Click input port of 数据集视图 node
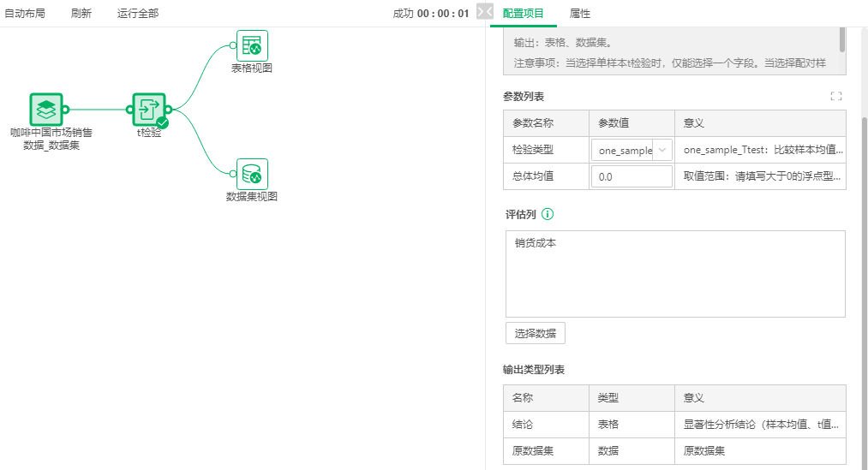Screen dimensions: 868x470 (x=233, y=174)
